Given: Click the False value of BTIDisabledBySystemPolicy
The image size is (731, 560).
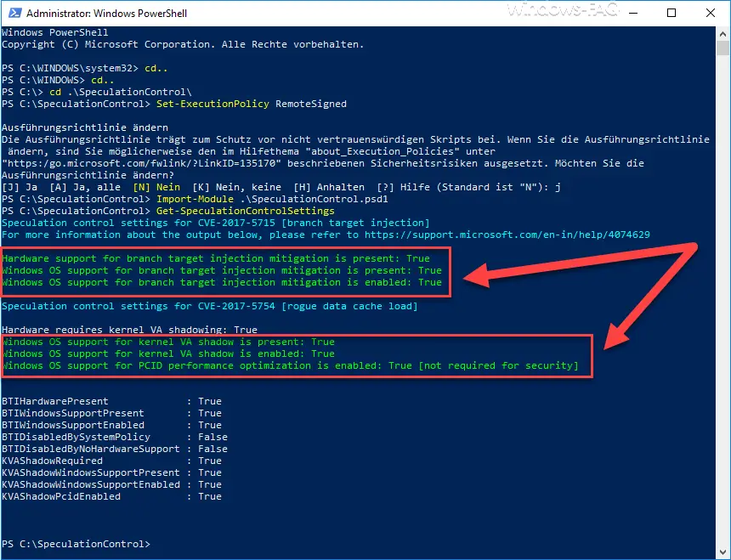Looking at the screenshot, I should click(212, 437).
